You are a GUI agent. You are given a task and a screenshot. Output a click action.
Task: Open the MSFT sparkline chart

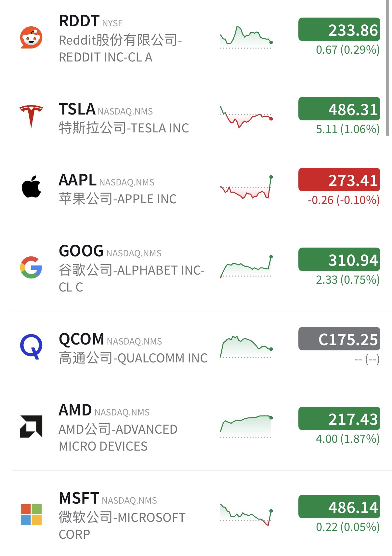[246, 514]
